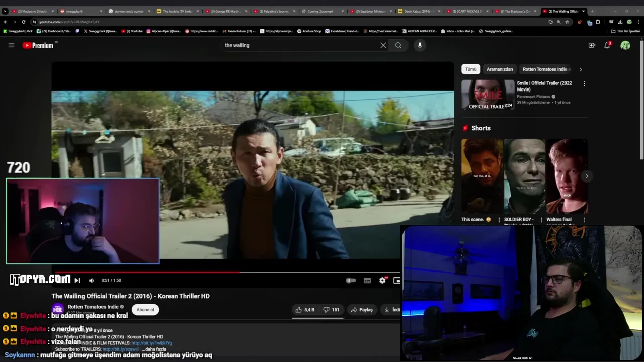Open the Chrome tab search dropdown
The image size is (644, 362).
[5, 11]
